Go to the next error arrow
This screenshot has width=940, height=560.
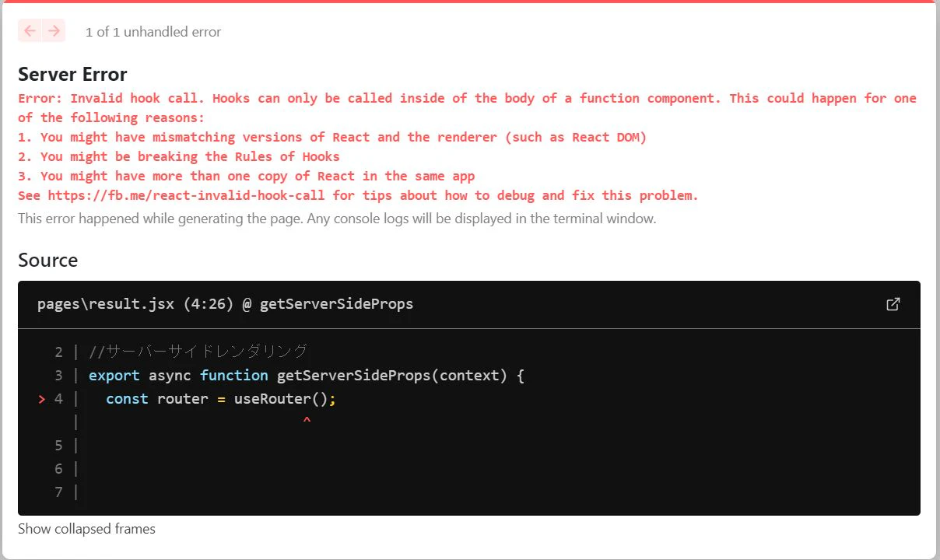pos(54,31)
